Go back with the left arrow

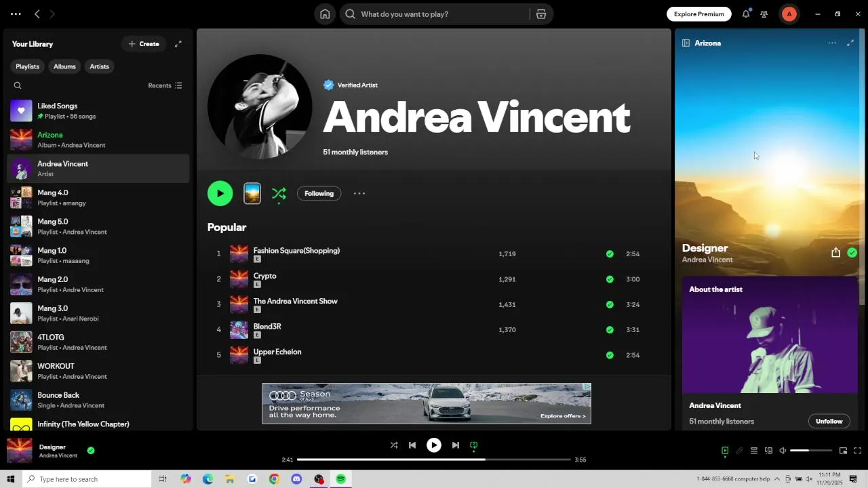coord(37,14)
